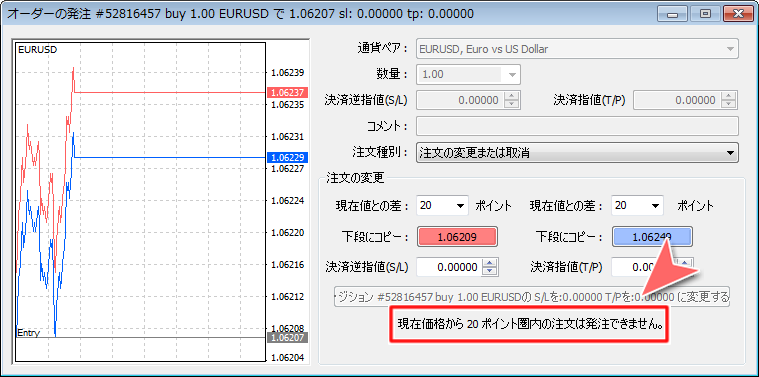Click the position #52816457 modify button
Image resolution: width=759 pixels, height=377 pixels.
[532, 296]
